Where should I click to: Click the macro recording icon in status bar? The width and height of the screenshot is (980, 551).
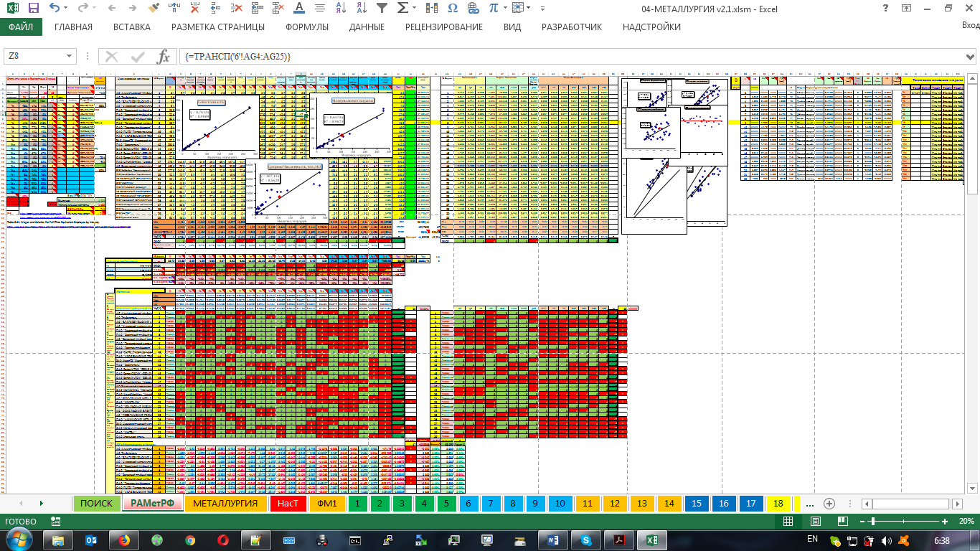point(55,522)
